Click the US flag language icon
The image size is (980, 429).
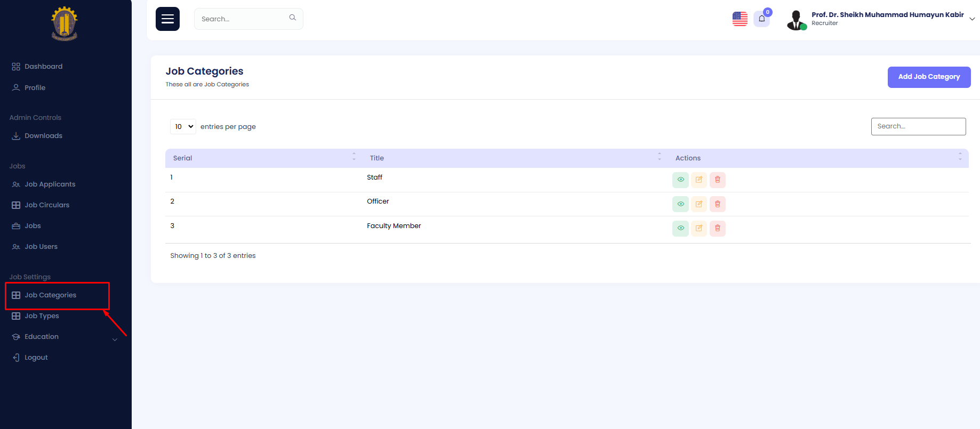(x=740, y=19)
